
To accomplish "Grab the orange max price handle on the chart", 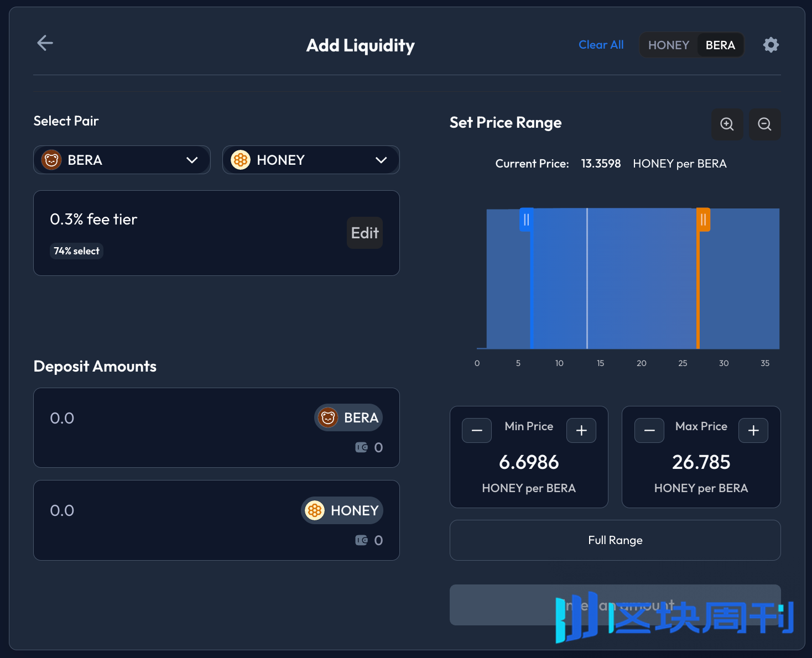I will click(x=703, y=220).
